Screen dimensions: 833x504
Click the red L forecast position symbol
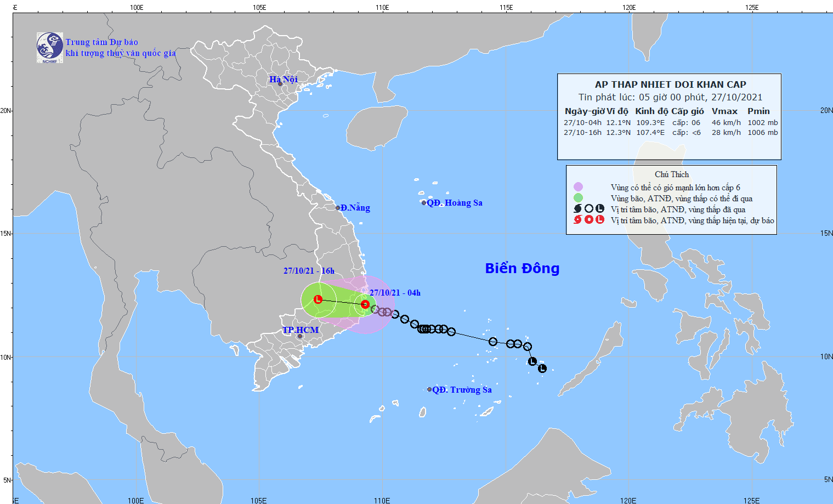tap(318, 299)
